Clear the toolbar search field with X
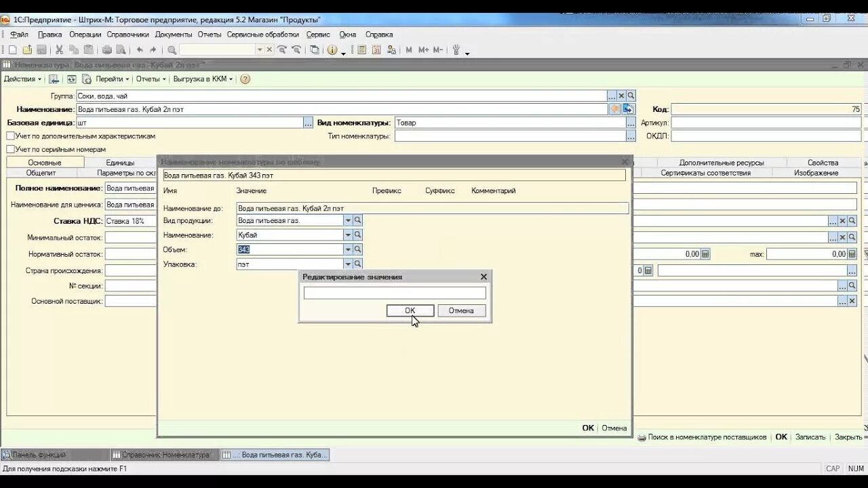The image size is (868, 488). [x=269, y=49]
